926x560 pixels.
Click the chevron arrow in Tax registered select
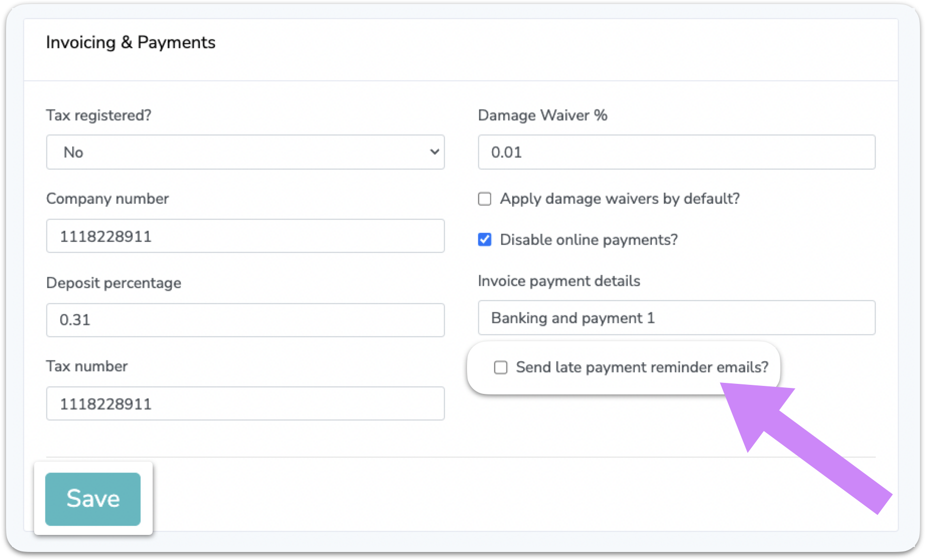[x=434, y=152]
